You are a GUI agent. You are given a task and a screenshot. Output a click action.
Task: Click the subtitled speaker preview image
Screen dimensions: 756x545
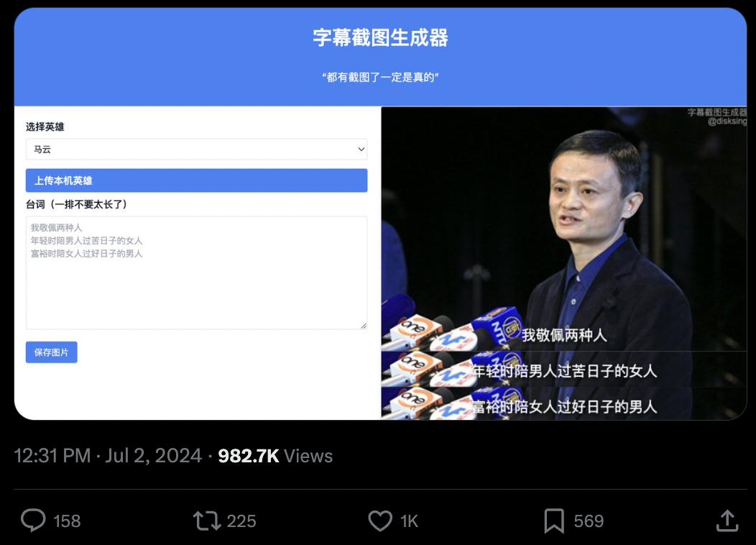click(563, 263)
